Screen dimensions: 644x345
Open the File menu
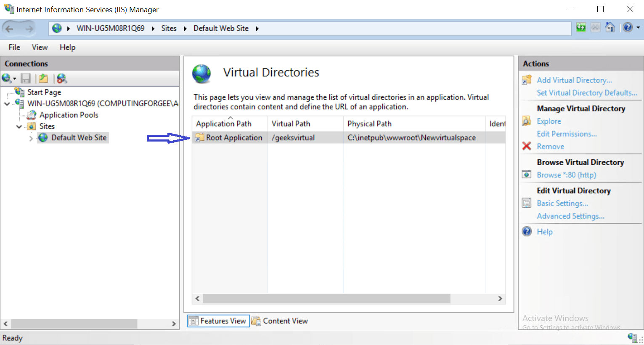pyautogui.click(x=14, y=47)
